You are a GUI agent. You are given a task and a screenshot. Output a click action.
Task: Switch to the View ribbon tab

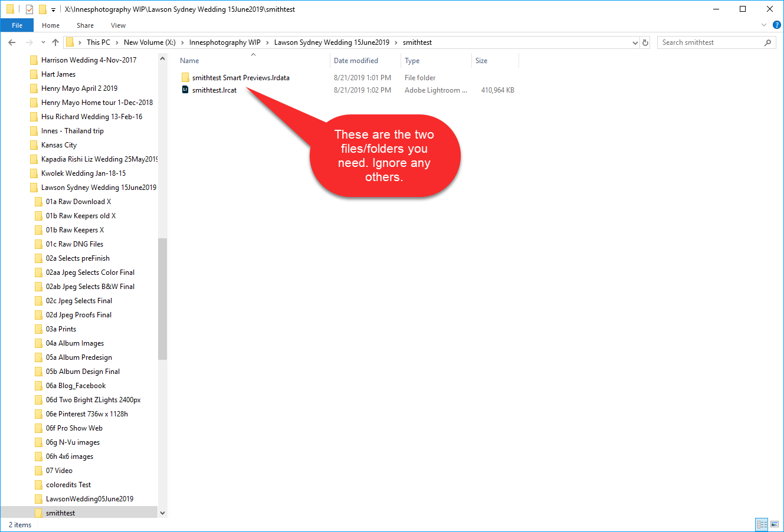[x=118, y=25]
